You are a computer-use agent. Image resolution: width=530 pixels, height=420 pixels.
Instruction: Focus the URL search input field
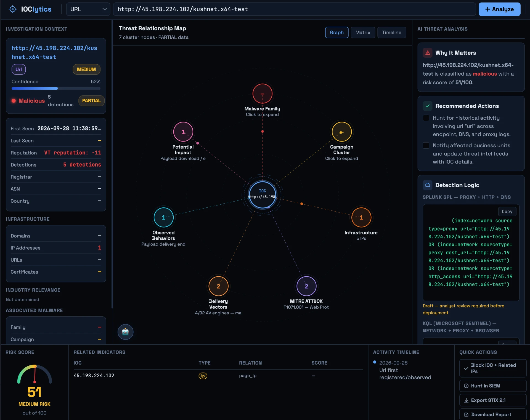click(294, 9)
